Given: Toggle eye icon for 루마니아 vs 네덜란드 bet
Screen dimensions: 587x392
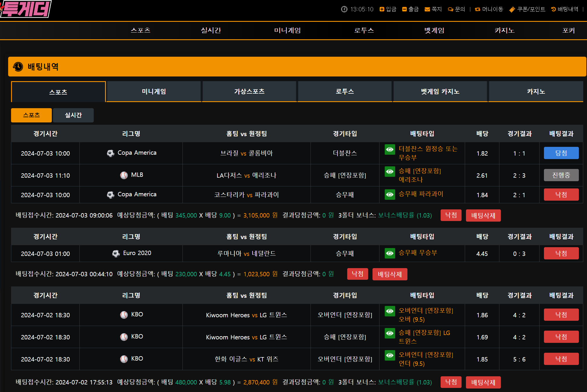Looking at the screenshot, I should coord(390,253).
